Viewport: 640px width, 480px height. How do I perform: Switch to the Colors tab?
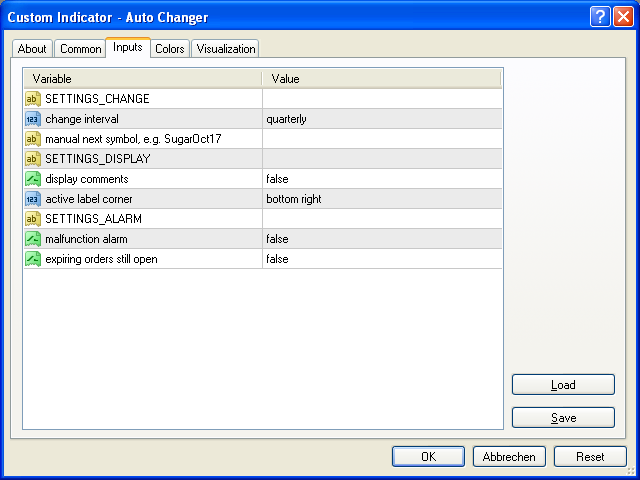[170, 49]
